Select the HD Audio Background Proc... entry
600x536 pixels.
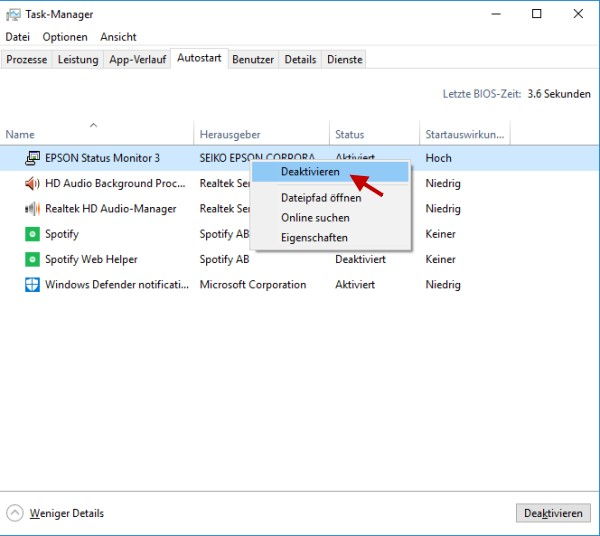pyautogui.click(x=115, y=184)
